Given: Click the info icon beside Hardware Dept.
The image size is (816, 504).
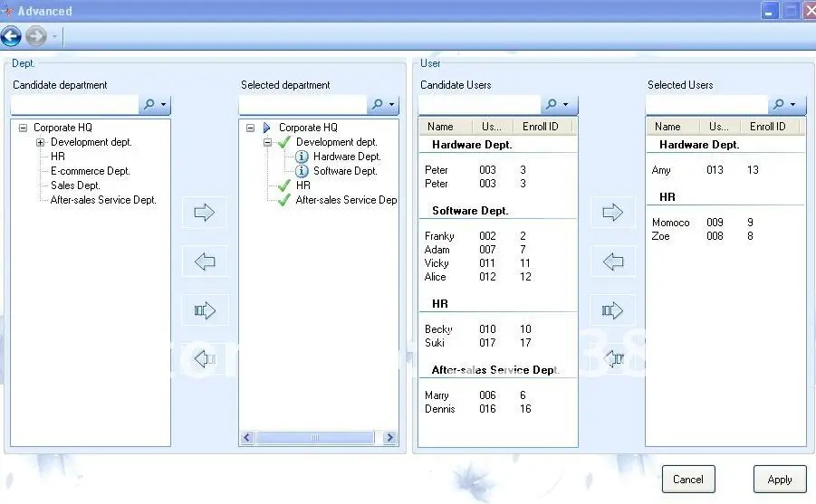Looking at the screenshot, I should coord(302,157).
